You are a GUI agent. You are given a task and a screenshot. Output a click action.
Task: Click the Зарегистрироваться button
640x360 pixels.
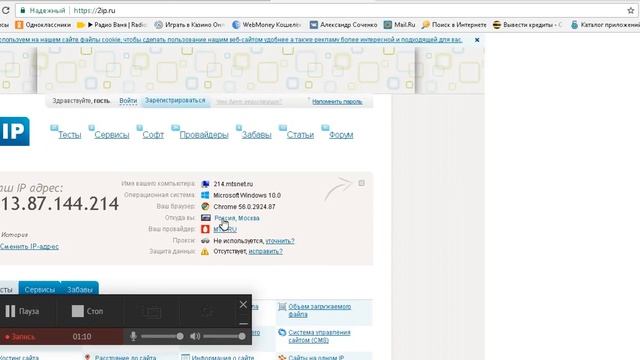coord(175,100)
